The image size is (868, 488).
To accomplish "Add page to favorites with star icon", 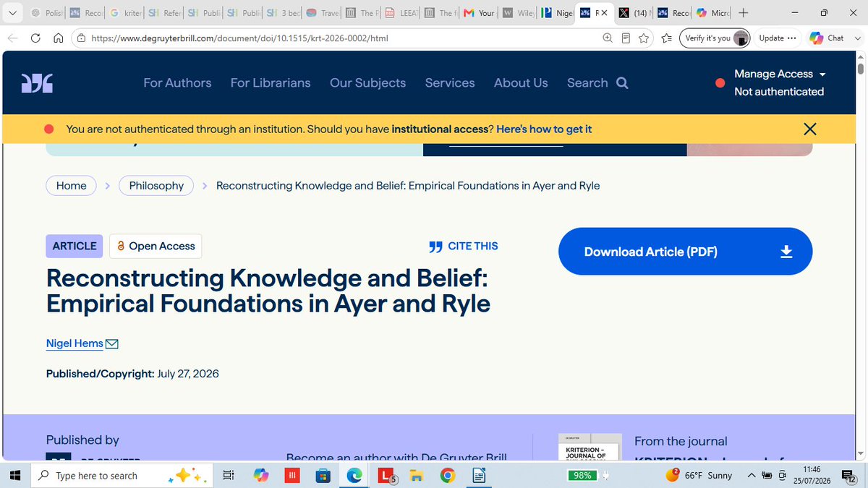I will (x=644, y=38).
